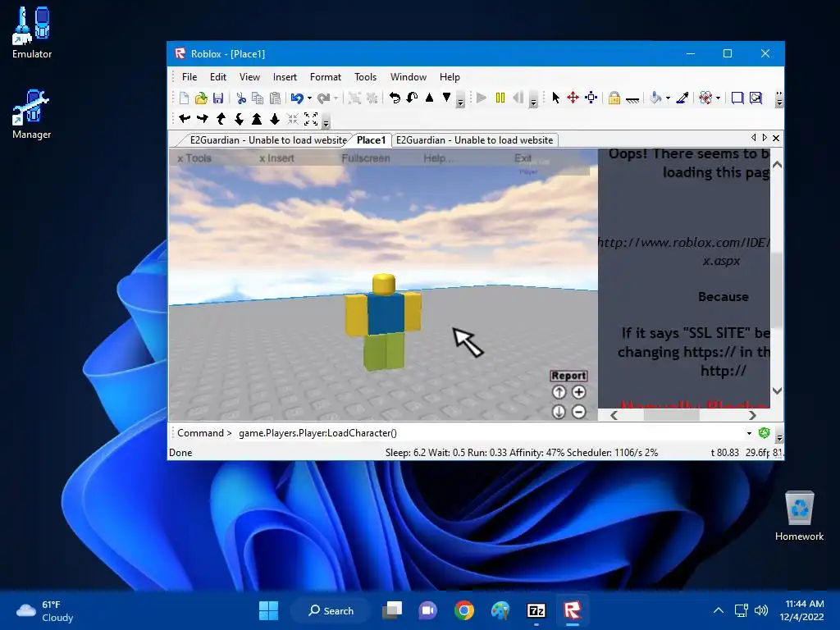Screen dimensions: 840x630
Task: Pan camera right with the right arrow
Action: point(203,118)
